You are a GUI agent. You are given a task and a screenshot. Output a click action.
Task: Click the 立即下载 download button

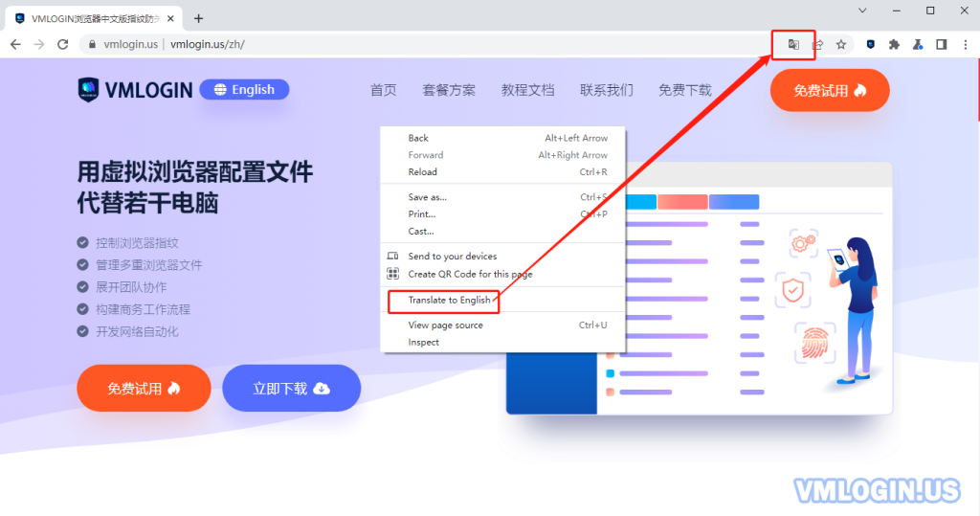click(x=291, y=389)
